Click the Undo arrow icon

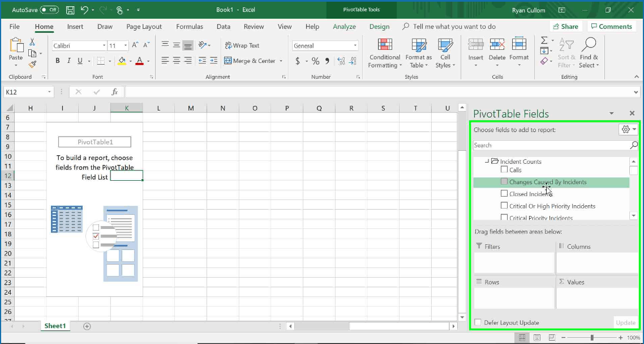(84, 10)
